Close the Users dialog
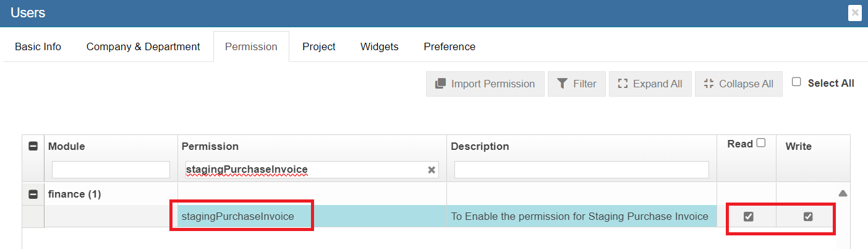 click(855, 12)
